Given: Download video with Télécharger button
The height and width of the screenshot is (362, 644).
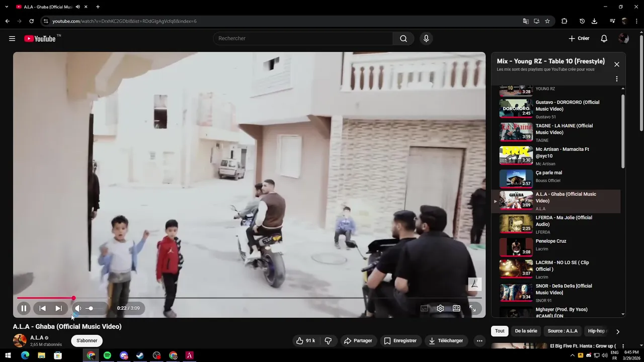Looking at the screenshot, I should (446, 341).
